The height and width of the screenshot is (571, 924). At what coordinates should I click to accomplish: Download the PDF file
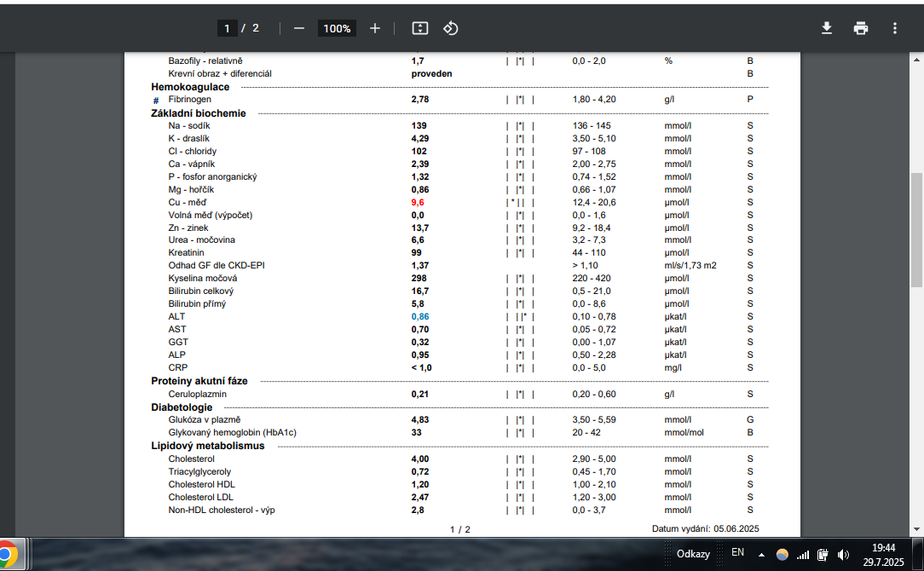click(x=826, y=28)
